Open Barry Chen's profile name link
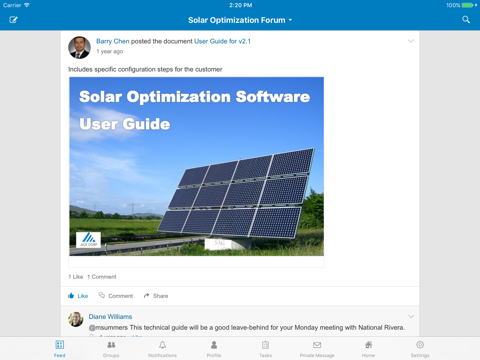The image size is (480, 360). (x=113, y=41)
